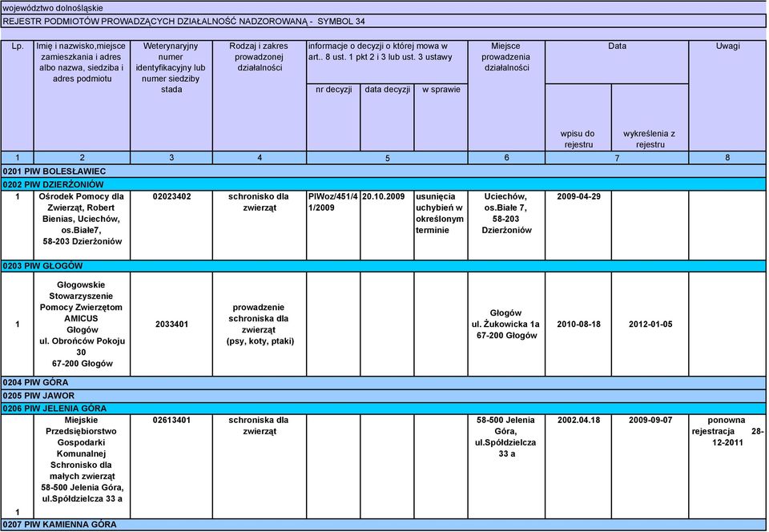Select 'ponowna rejestracja 28-12-2011' remark

pos(727,466)
